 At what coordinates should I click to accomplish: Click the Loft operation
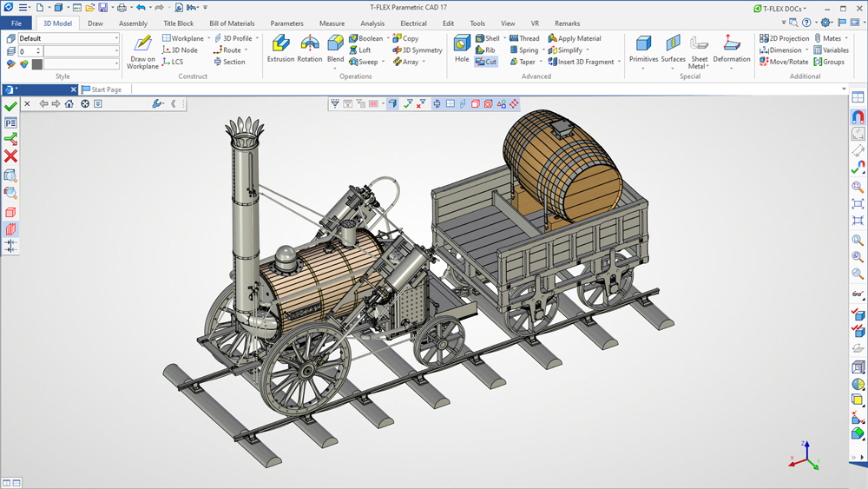pos(360,50)
